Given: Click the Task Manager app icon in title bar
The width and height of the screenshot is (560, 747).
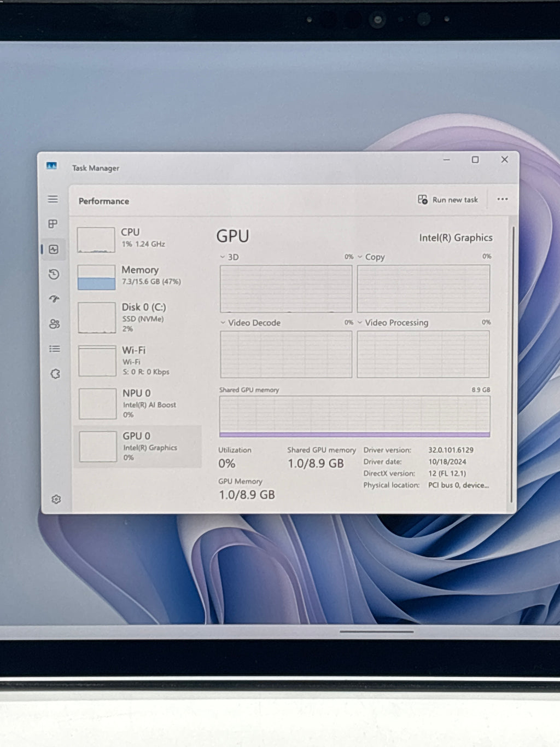Looking at the screenshot, I should click(51, 166).
